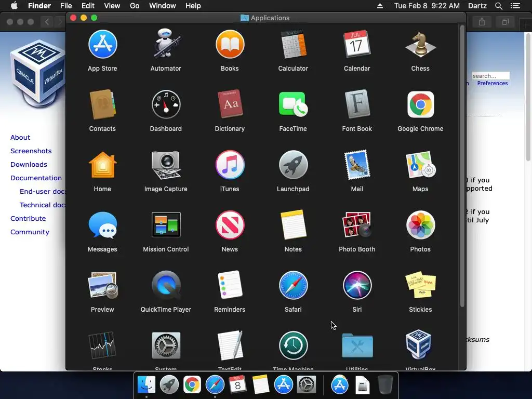Open the Dictionary app icon
The height and width of the screenshot is (399, 532).
[230, 104]
